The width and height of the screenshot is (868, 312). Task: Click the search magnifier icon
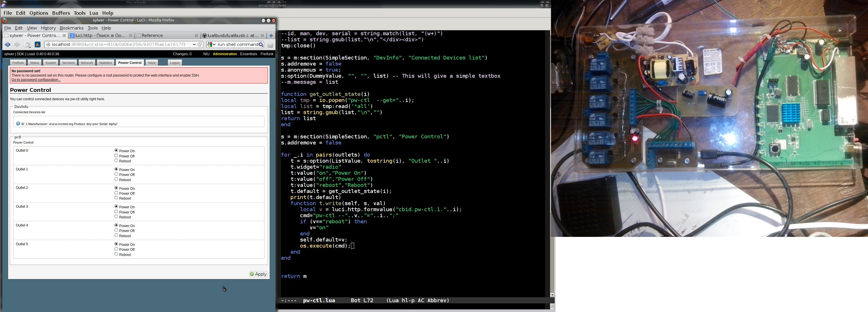point(261,44)
